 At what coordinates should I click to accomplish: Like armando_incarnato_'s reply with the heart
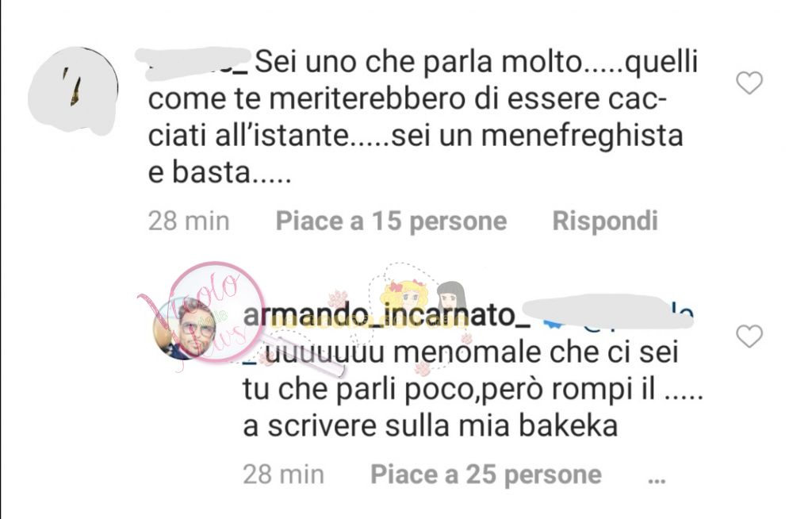coord(749,336)
